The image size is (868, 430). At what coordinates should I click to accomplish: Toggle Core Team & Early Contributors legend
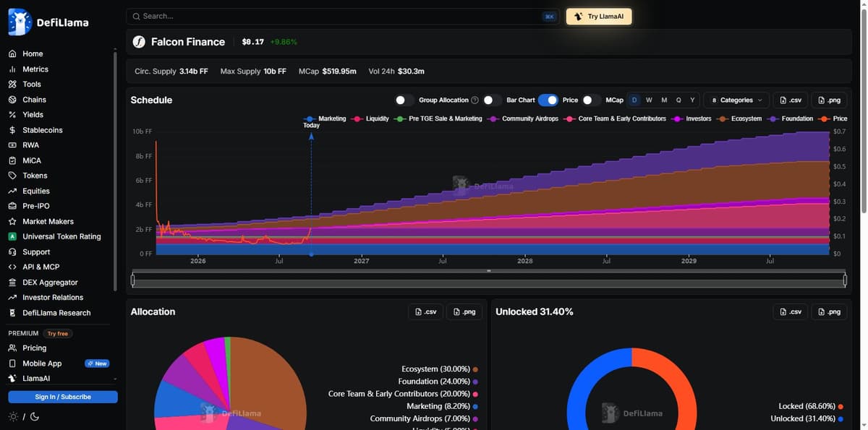(x=614, y=119)
